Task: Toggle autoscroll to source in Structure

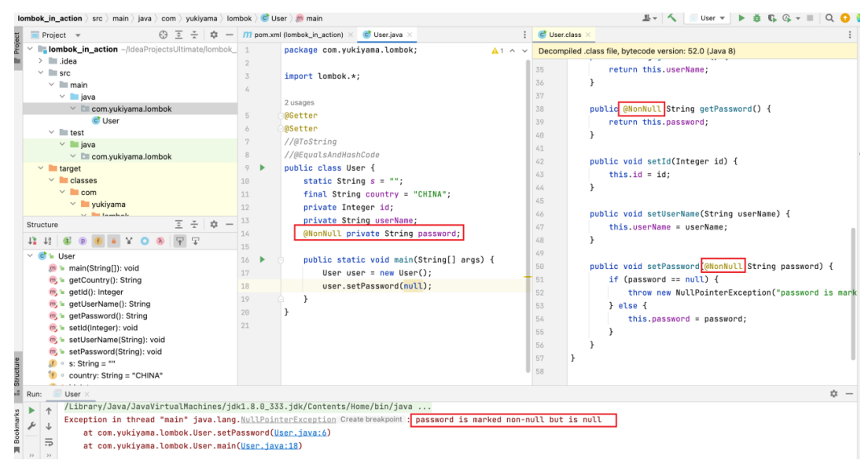Action: pos(180,241)
